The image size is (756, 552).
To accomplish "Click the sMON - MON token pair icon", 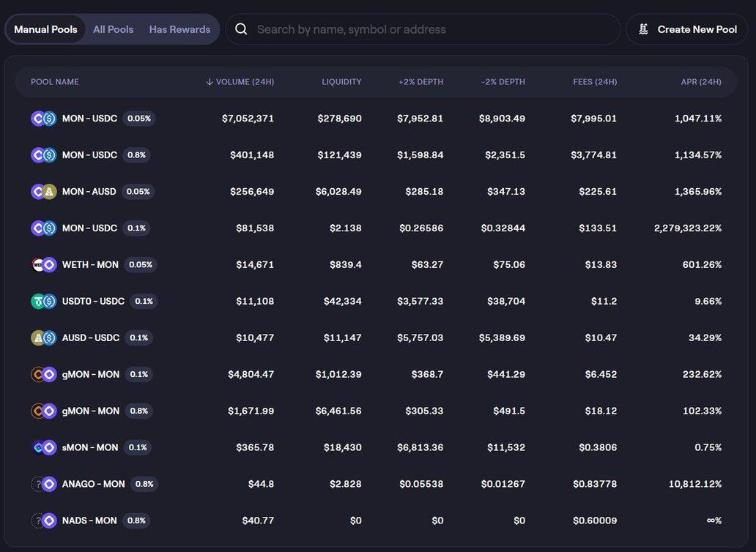I will (x=43, y=447).
